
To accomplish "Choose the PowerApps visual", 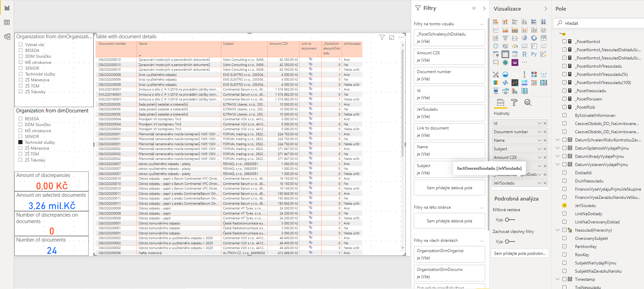I will click(515, 63).
